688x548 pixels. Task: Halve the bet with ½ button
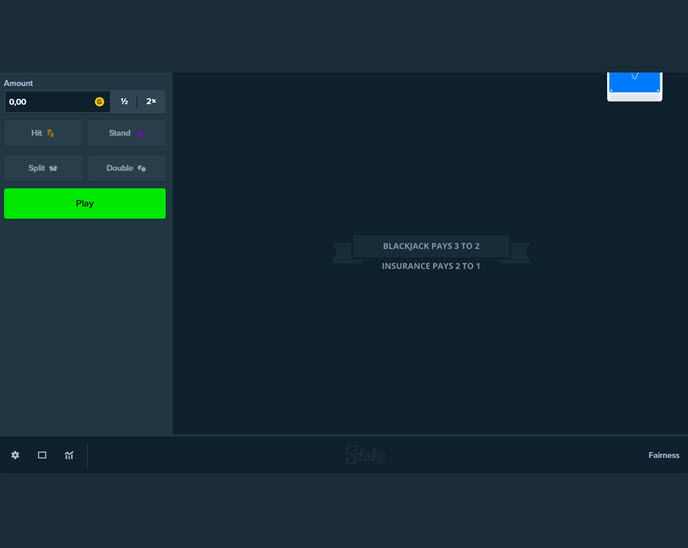124,102
